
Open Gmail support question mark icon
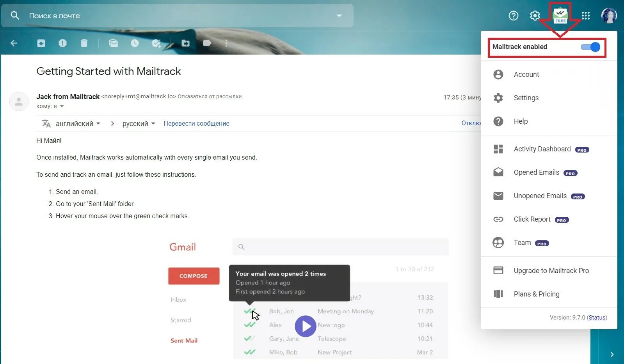514,16
